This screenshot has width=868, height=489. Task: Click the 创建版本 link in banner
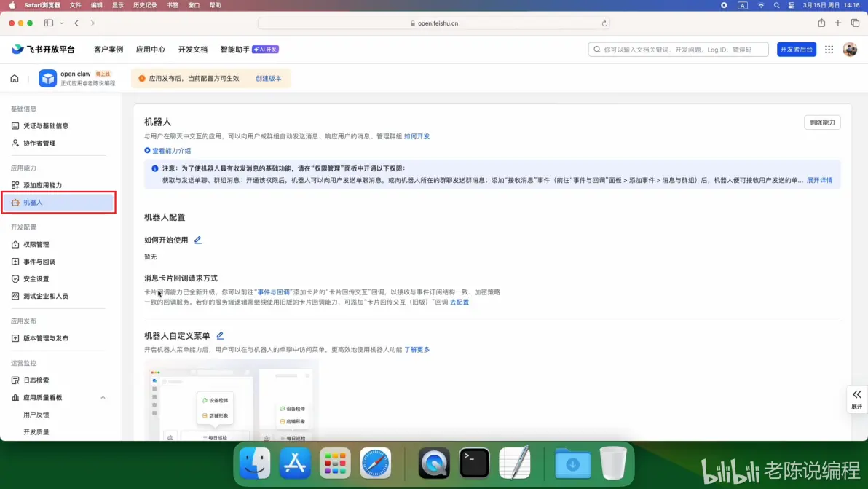(269, 79)
